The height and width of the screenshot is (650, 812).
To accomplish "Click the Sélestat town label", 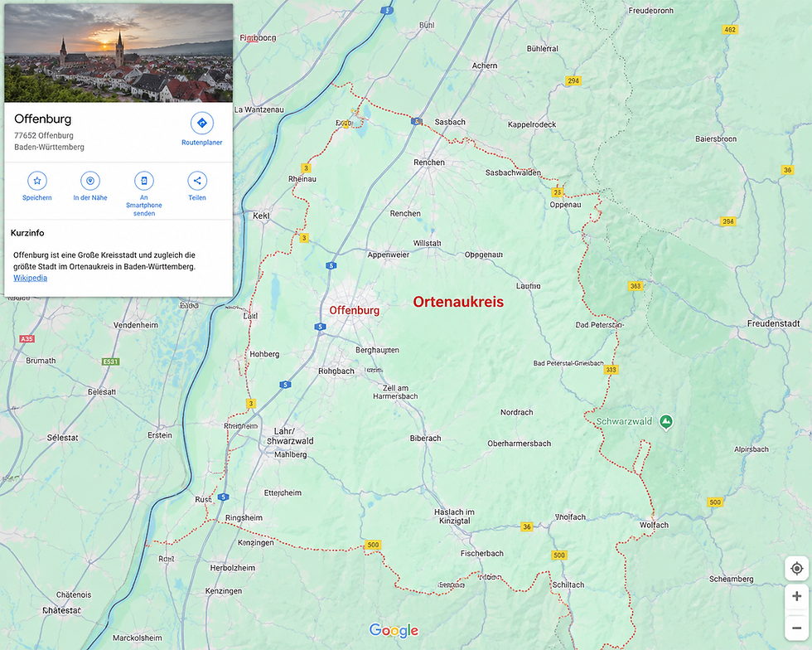I will click(63, 438).
